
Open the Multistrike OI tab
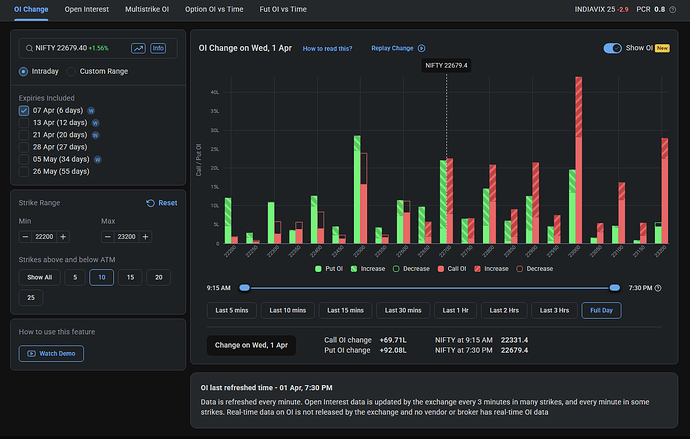[146, 8]
